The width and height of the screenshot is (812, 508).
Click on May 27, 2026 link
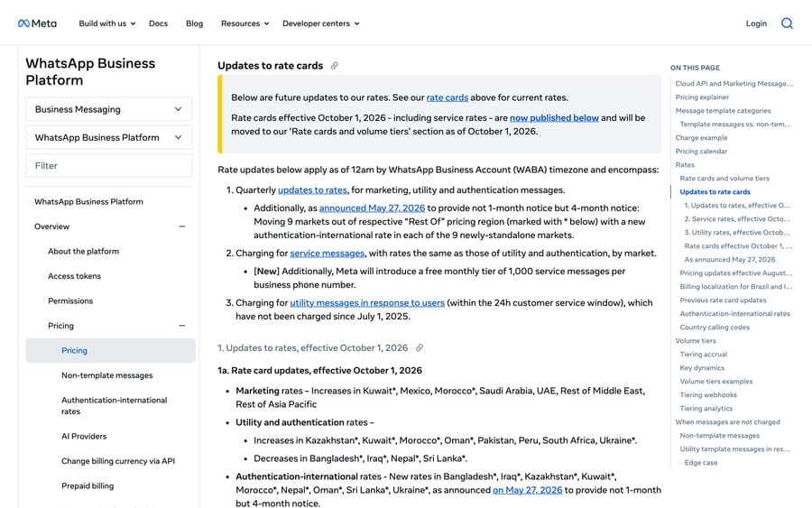tap(527, 490)
